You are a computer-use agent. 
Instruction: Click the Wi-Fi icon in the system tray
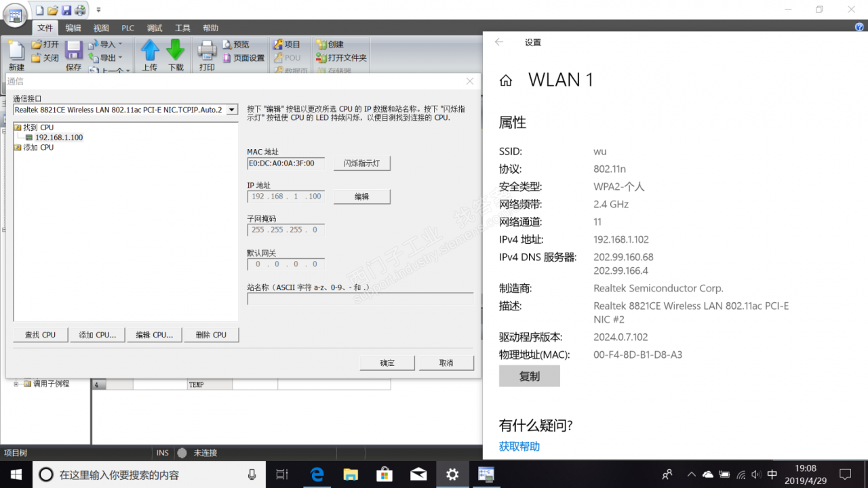click(741, 474)
